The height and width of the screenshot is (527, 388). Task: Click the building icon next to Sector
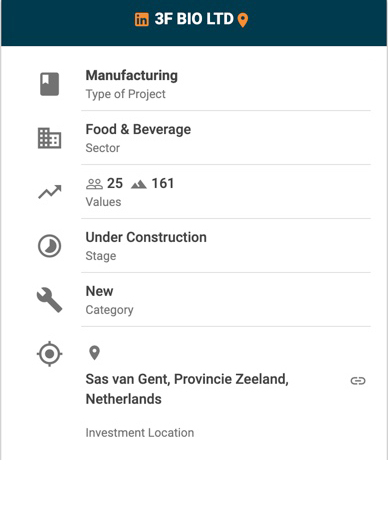pos(49,138)
